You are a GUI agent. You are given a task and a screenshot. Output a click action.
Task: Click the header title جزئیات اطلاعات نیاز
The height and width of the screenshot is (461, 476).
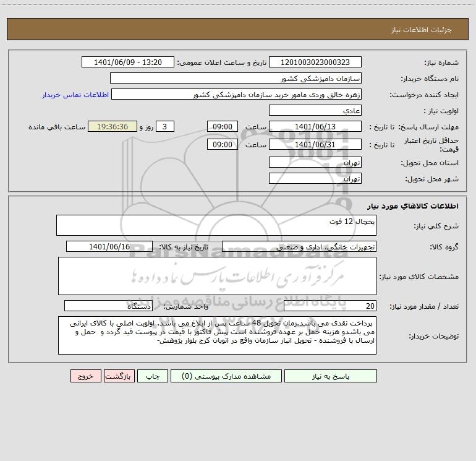421,30
